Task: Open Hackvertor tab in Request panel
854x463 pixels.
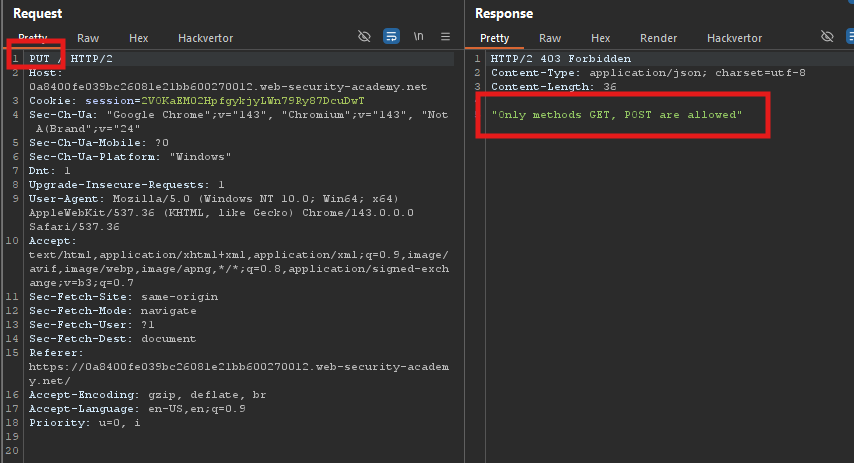Action: [205, 38]
